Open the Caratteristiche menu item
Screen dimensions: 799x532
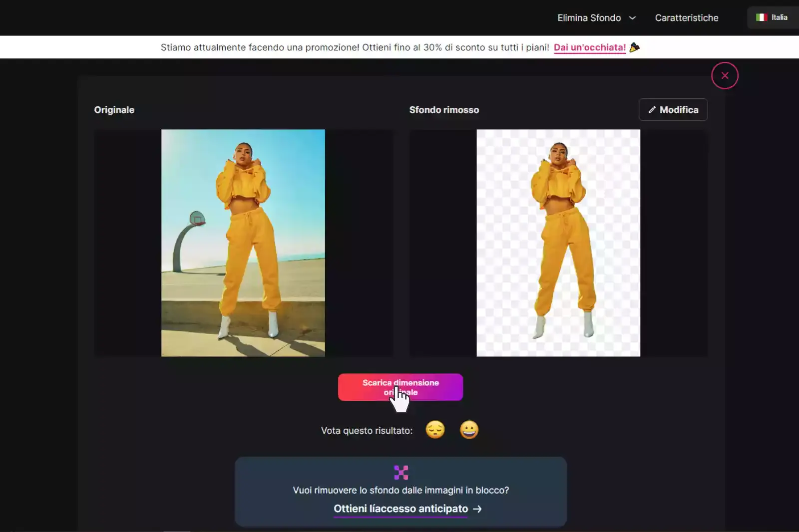point(687,18)
